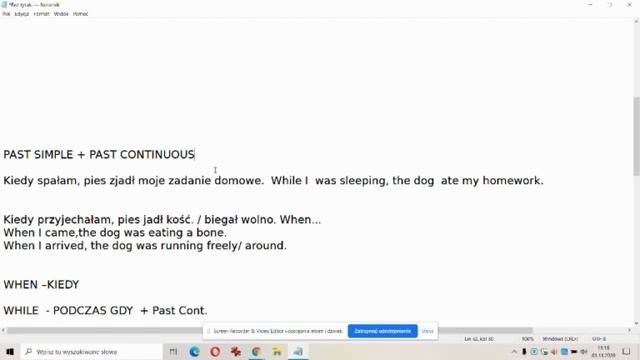
Task: Click the horizontal scrollbar right arrow
Action: 629,330
